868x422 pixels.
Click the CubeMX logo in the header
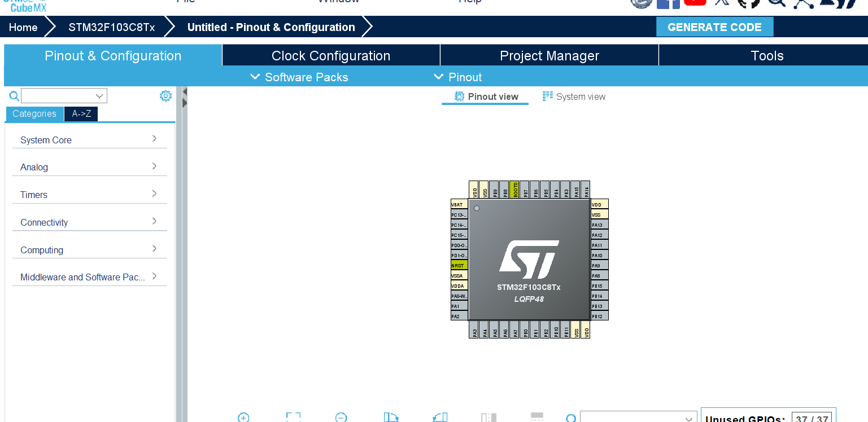pos(25,5)
